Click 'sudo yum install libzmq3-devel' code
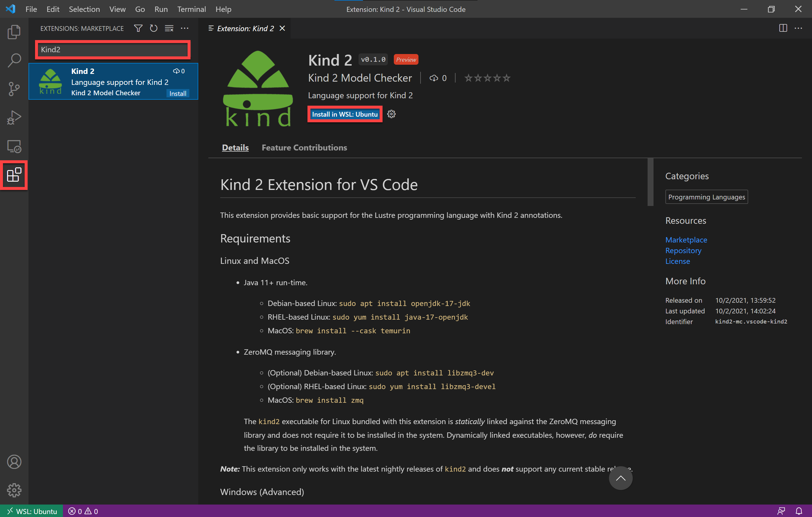Viewport: 812px width, 517px height. pyautogui.click(x=432, y=386)
